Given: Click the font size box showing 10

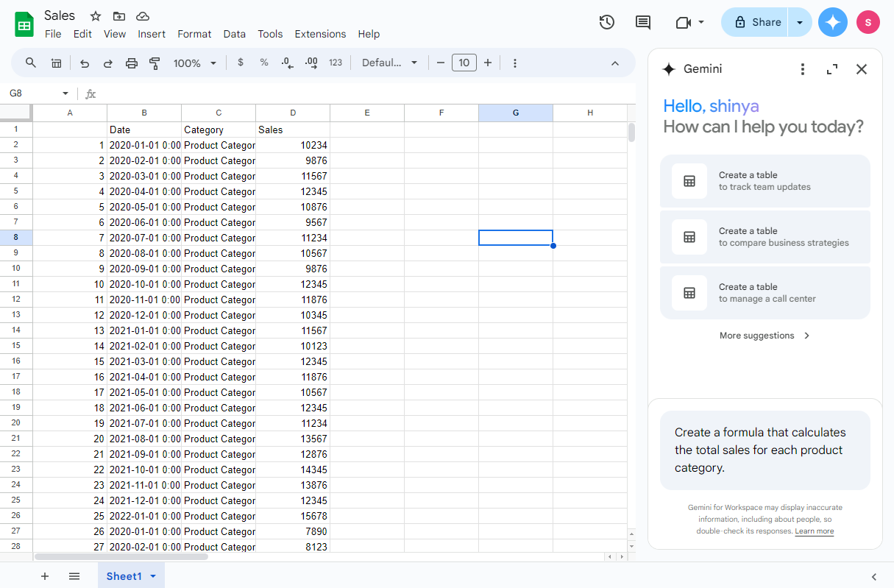Looking at the screenshot, I should tap(464, 63).
